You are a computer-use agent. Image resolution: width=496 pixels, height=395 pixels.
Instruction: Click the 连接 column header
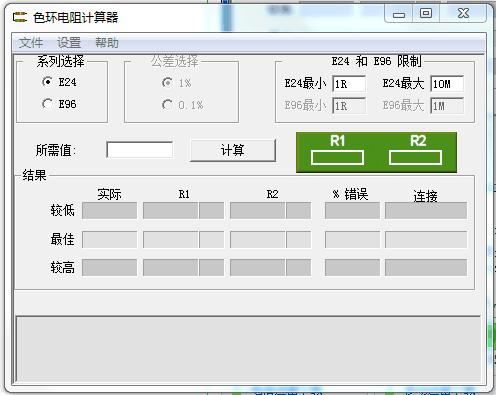click(x=425, y=196)
